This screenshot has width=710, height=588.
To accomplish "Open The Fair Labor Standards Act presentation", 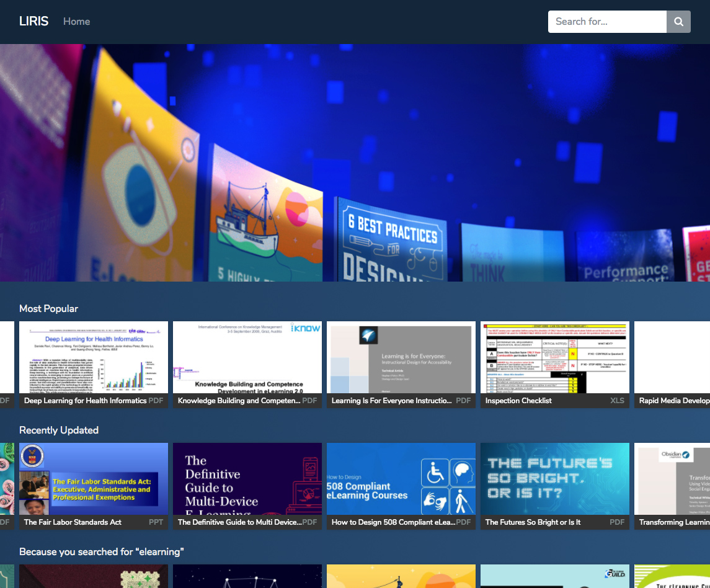I will click(94, 479).
